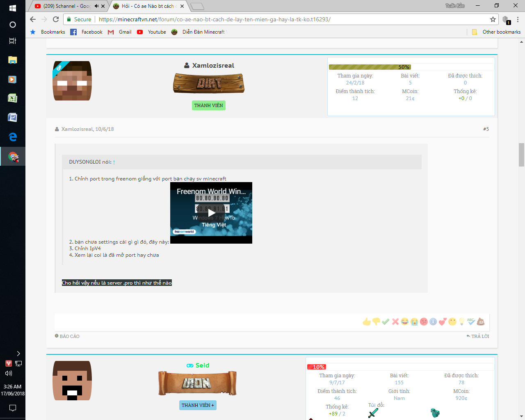Open Seid's profile from the username
525x420 pixels.
(202, 365)
